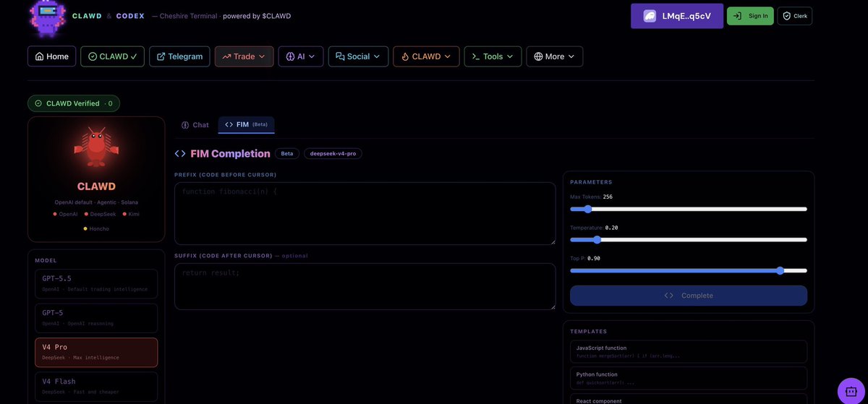
Task: Select the GPT-5 model
Action: click(x=96, y=318)
